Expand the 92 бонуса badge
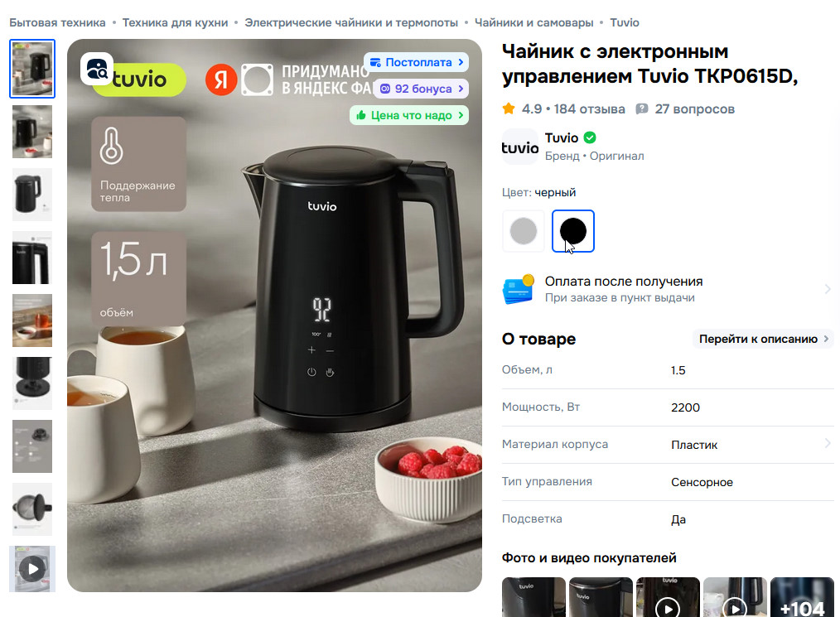840x617 pixels. [421, 89]
